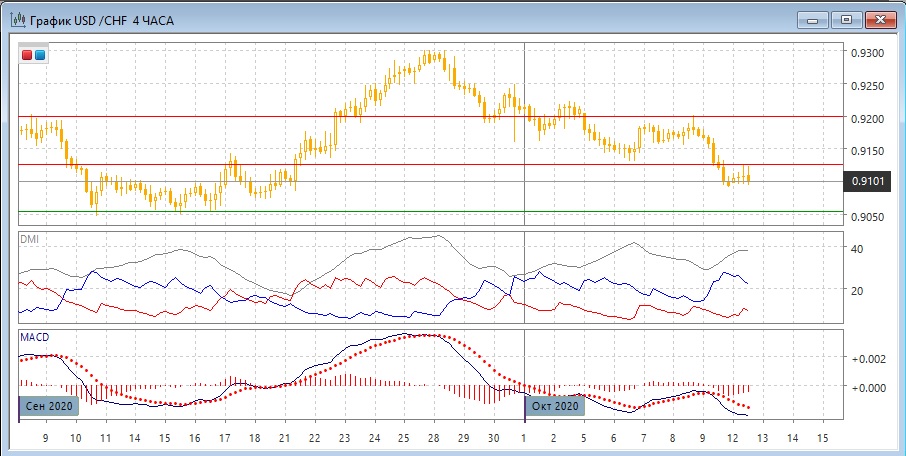Maximize the USD/CHF chart window
This screenshot has height=456, width=906.
tap(846, 19)
